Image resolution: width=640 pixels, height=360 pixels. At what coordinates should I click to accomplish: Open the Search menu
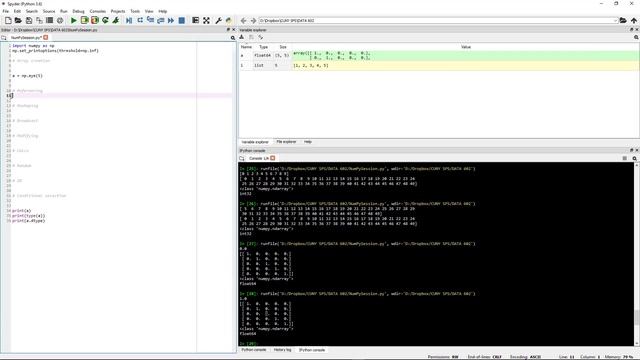31,11
